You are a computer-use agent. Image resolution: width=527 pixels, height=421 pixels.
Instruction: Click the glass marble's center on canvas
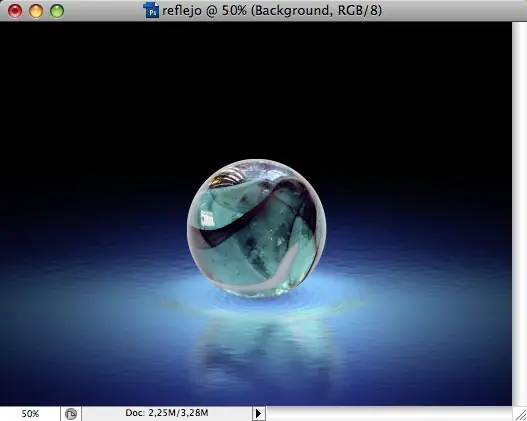[x=256, y=228]
